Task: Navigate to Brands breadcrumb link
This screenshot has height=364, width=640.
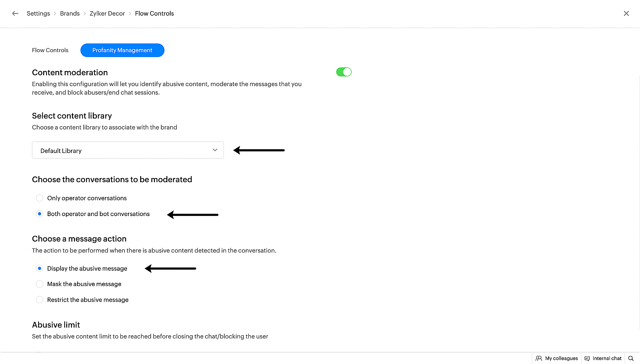Action: tap(70, 13)
